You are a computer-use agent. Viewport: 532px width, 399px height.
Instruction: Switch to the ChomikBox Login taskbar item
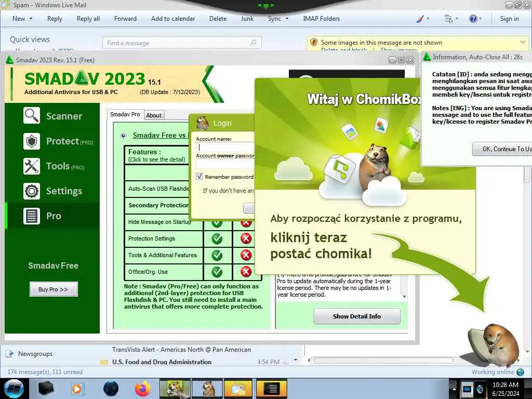coord(175,389)
